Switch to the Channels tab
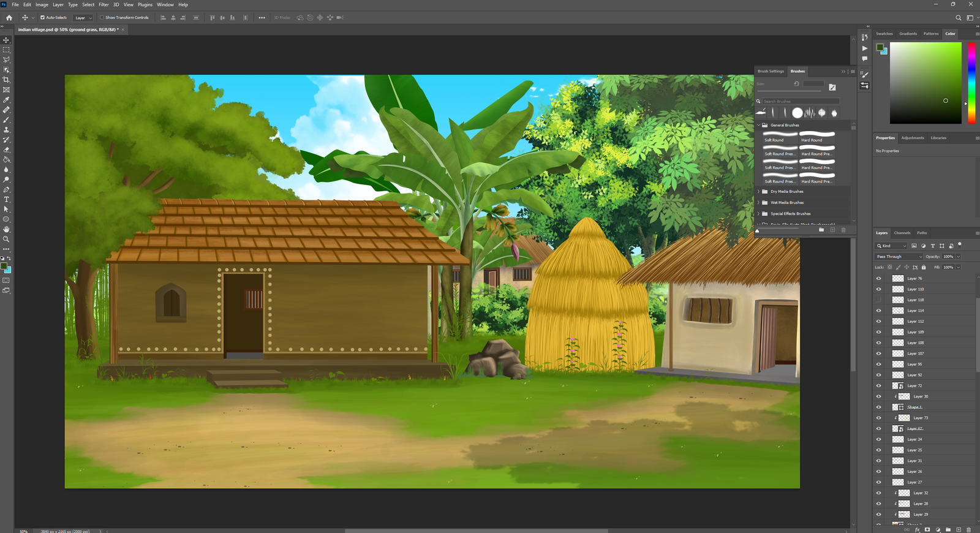Viewport: 980px width, 533px height. (x=902, y=233)
